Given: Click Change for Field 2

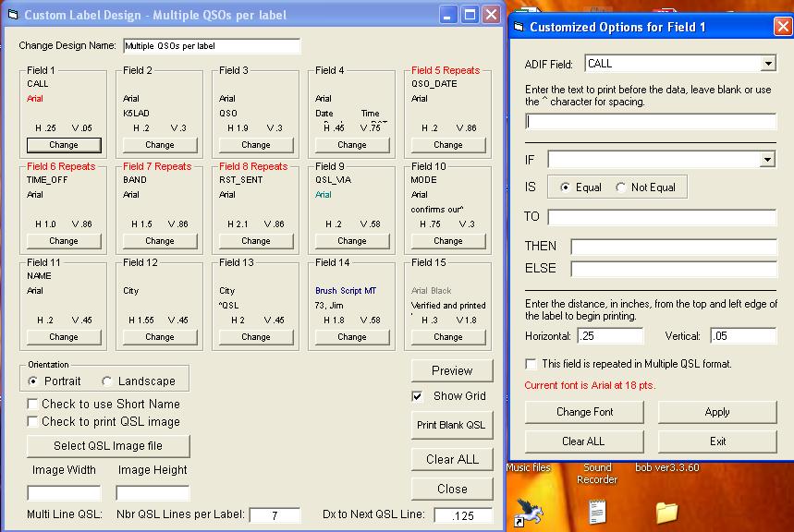Looking at the screenshot, I should 160,145.
